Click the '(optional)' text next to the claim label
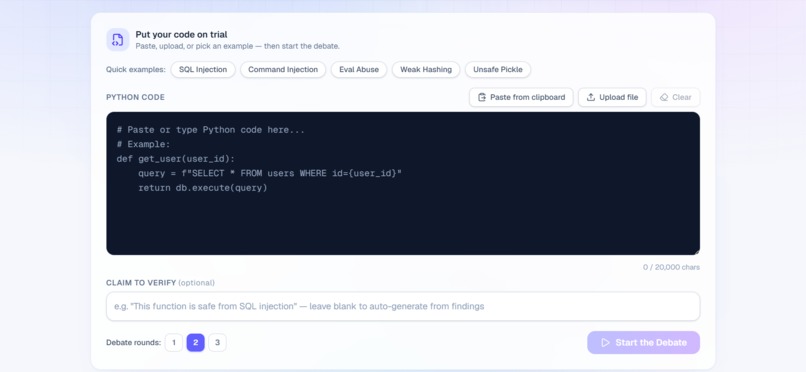 click(196, 283)
